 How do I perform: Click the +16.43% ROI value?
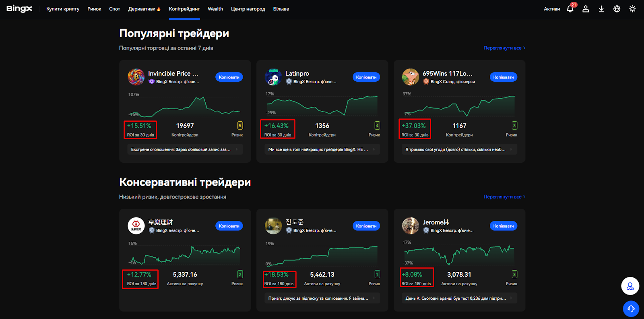(x=277, y=126)
